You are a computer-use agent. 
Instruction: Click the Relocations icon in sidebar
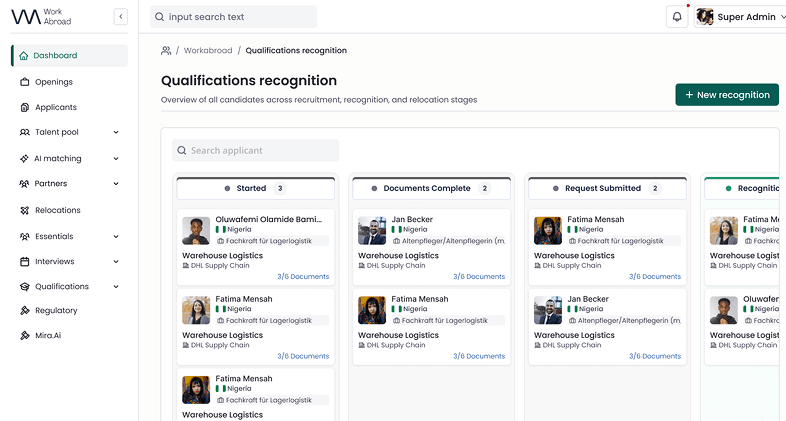25,211
